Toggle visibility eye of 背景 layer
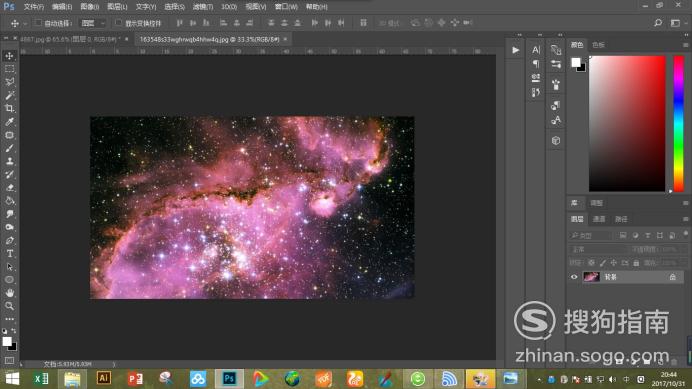The width and height of the screenshot is (692, 389). (x=574, y=277)
